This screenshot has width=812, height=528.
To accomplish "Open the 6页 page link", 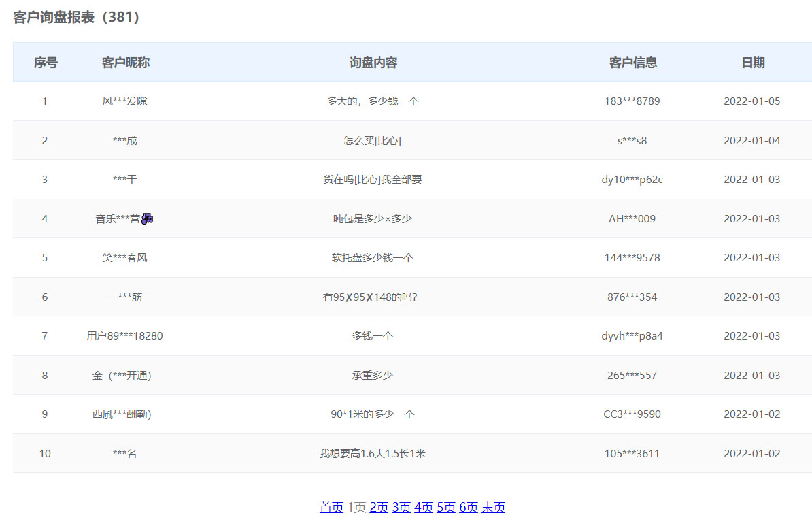I will pos(468,507).
